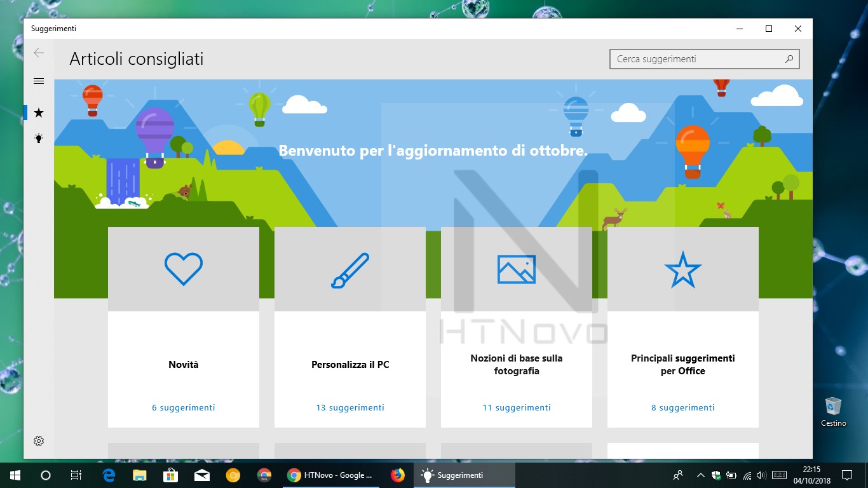Viewport: 868px width, 488px height.
Task: Expand the hidden icons chevron in the tray
Action: point(701,475)
